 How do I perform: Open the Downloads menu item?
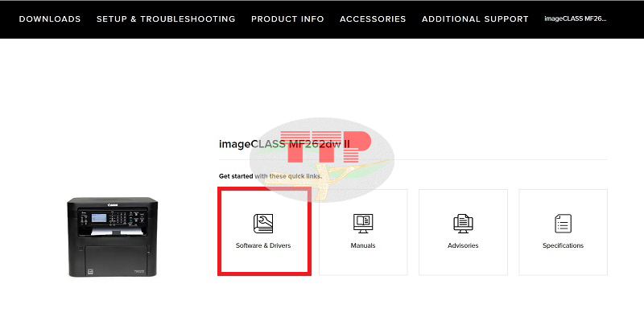point(50,19)
